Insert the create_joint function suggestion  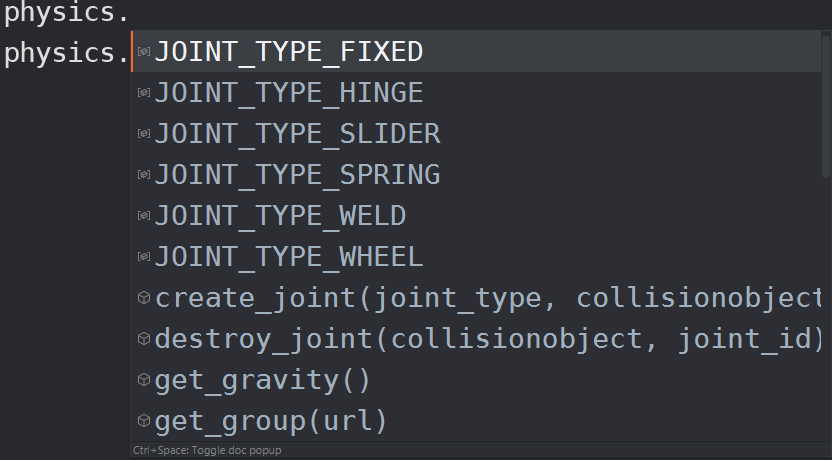[476, 298]
